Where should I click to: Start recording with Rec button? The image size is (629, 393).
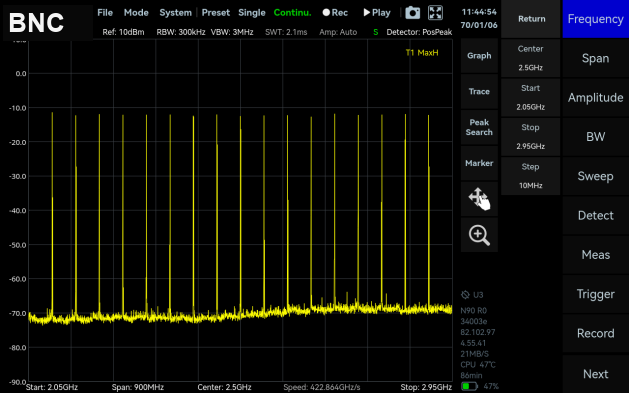click(335, 13)
